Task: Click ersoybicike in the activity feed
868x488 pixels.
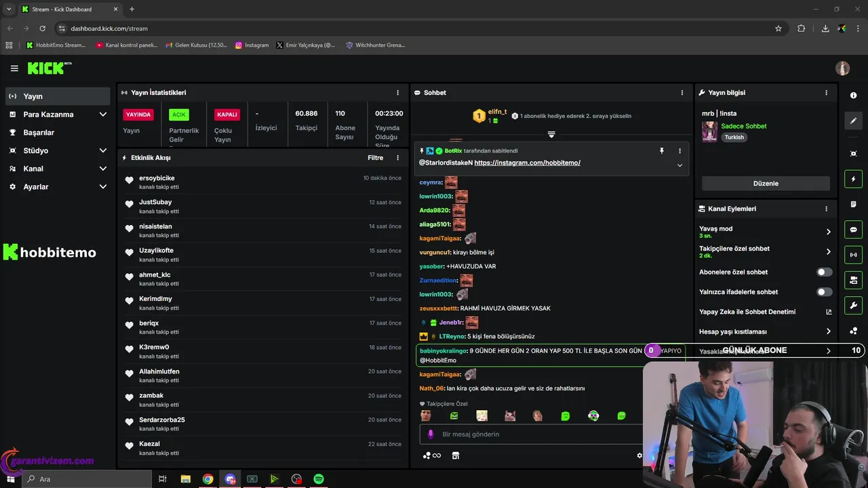Action: click(x=157, y=178)
